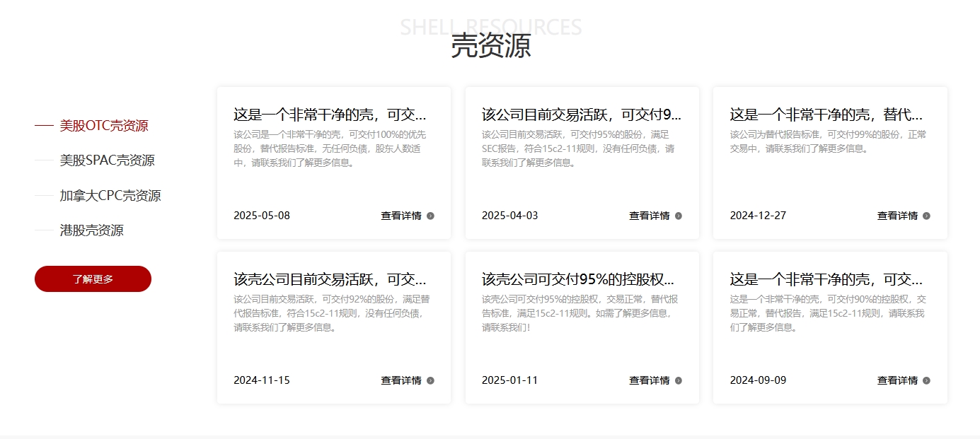Click the arrow icon on the 2024-12-27 card
Screen dimensions: 980x439
click(926, 216)
